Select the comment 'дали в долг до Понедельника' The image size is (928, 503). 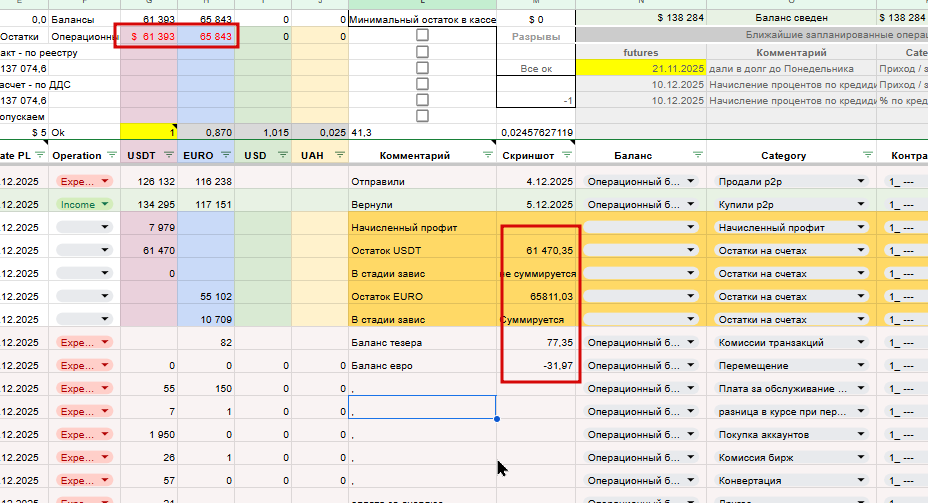pyautogui.click(x=791, y=69)
